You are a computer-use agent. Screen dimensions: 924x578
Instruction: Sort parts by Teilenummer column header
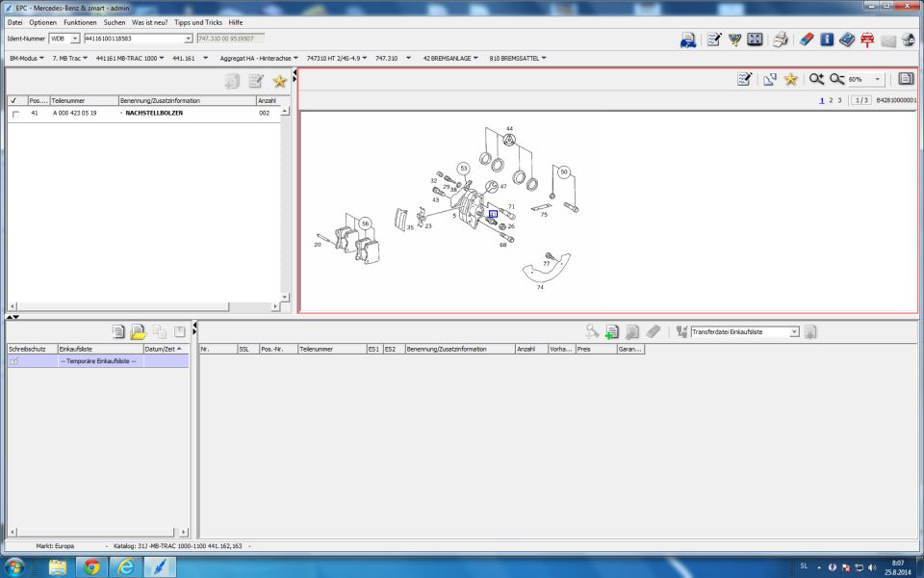(x=85, y=101)
